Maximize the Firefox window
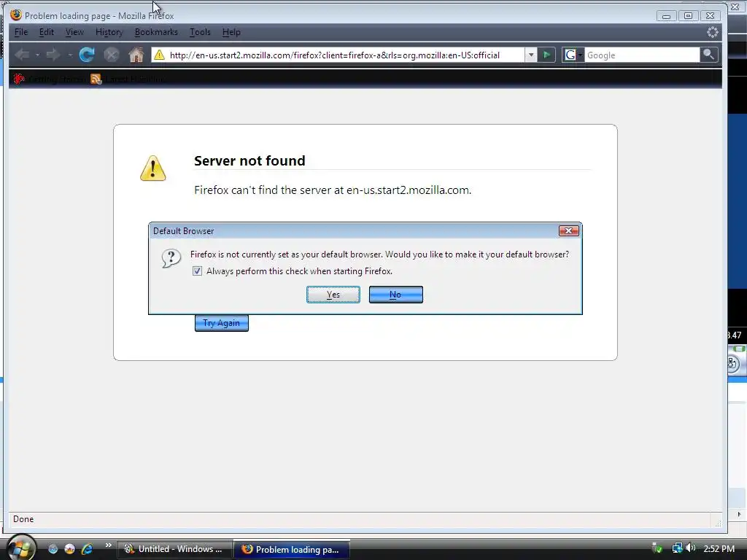Screen dimensions: 747x560 click(688, 16)
